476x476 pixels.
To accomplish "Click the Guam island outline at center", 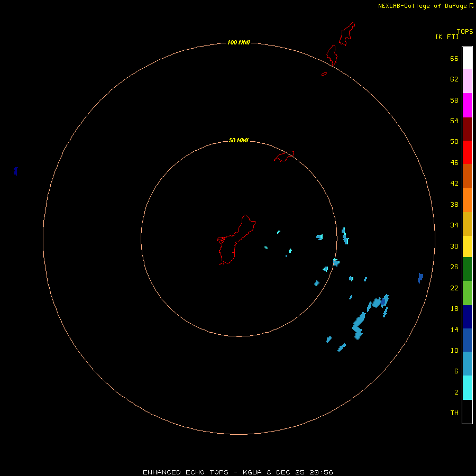I will 236,240.
